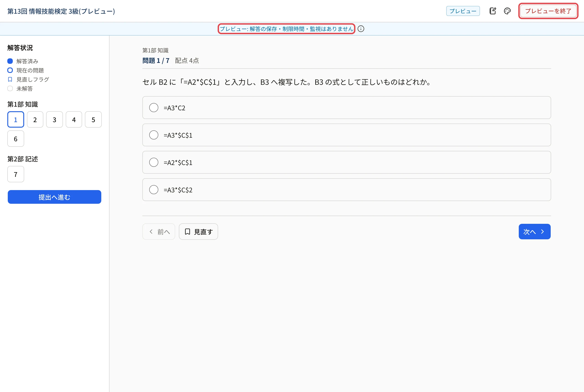This screenshot has height=392, width=584.
Task: Select answer option =A3*$C$1
Action: coord(347,135)
